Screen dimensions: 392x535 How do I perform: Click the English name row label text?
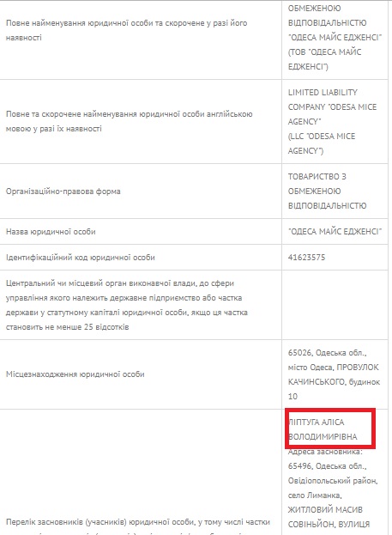tap(130, 121)
